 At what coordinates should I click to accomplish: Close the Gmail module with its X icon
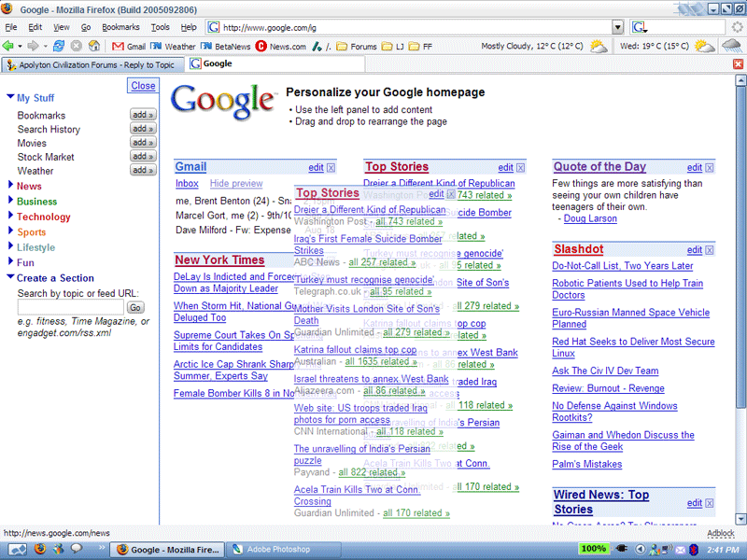331,168
